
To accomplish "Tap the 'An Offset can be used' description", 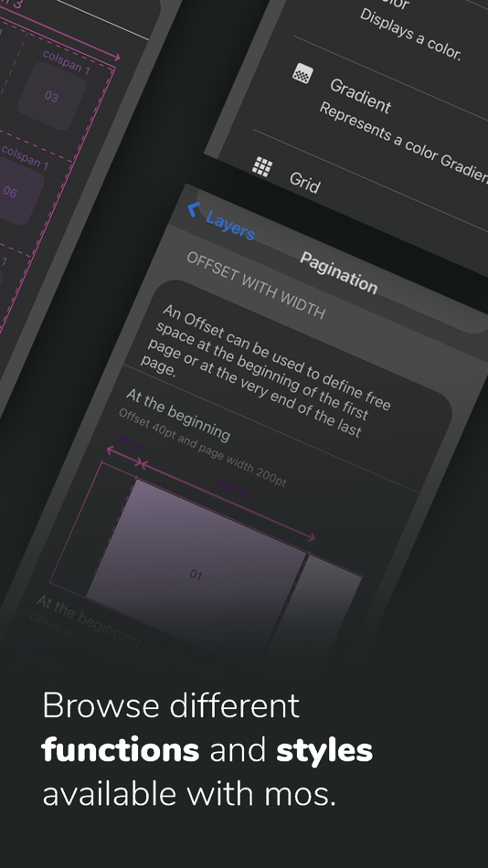I will pos(266,371).
